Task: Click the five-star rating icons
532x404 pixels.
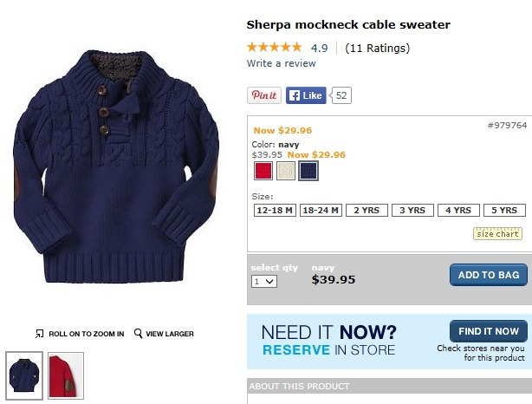Action: click(274, 47)
